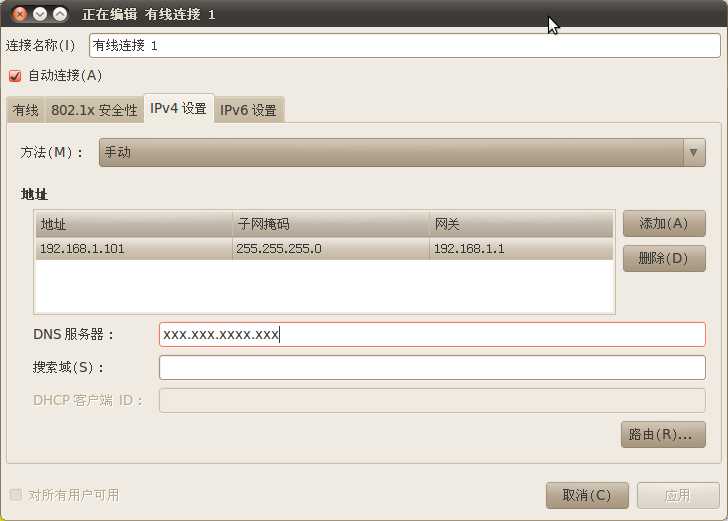Open the 方法 method dropdown showing 手动

(402, 152)
